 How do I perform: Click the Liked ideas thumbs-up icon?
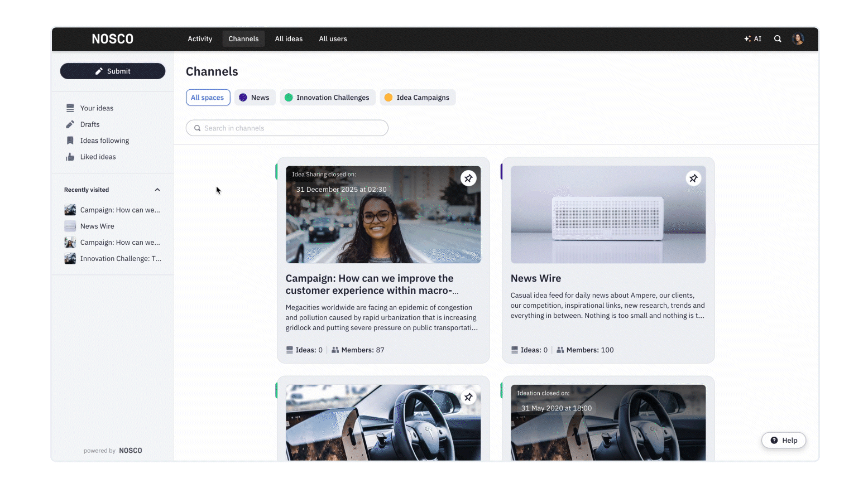click(x=70, y=157)
